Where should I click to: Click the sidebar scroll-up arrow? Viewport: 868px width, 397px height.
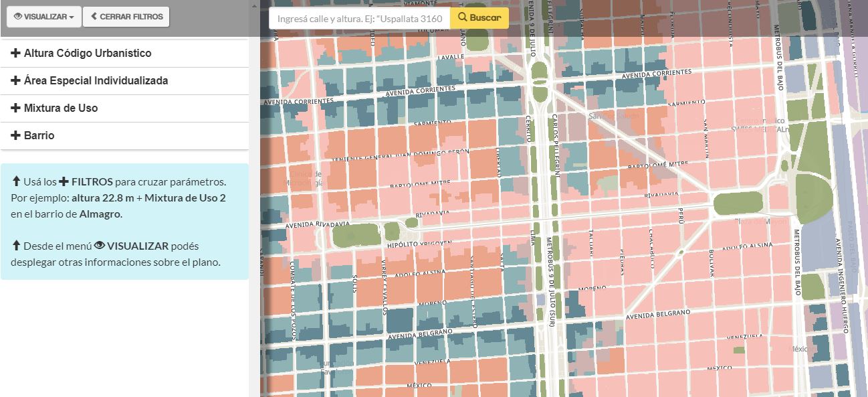click(254, 4)
